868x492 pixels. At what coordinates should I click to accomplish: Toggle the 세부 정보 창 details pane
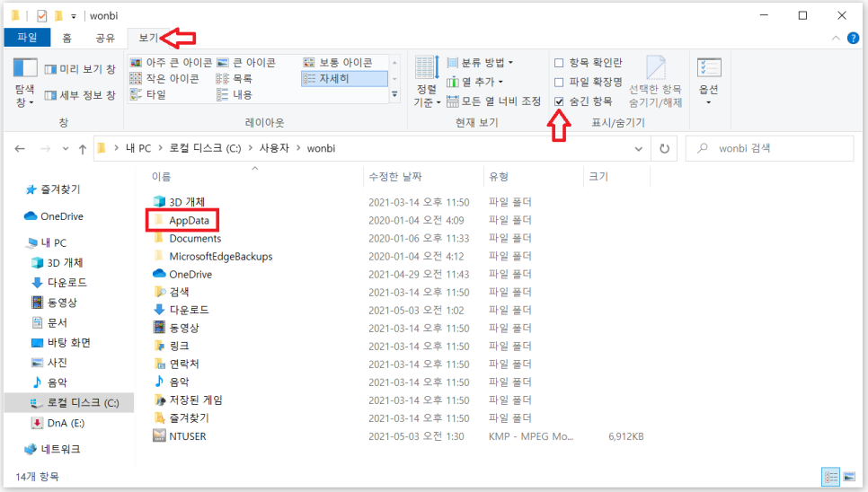coord(80,95)
